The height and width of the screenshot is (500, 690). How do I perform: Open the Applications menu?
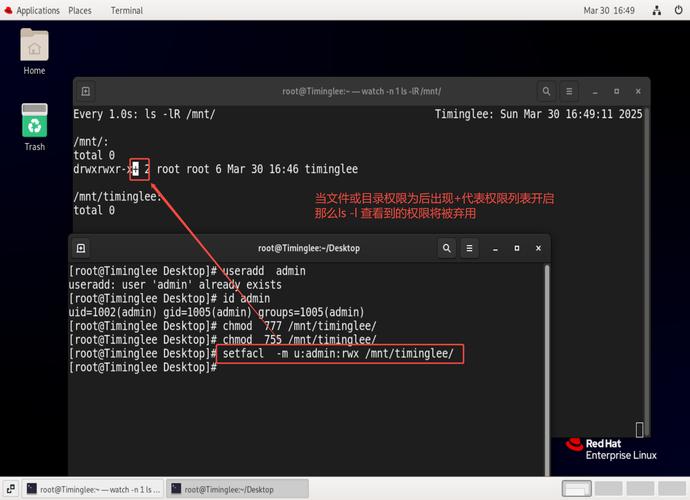[x=38, y=10]
